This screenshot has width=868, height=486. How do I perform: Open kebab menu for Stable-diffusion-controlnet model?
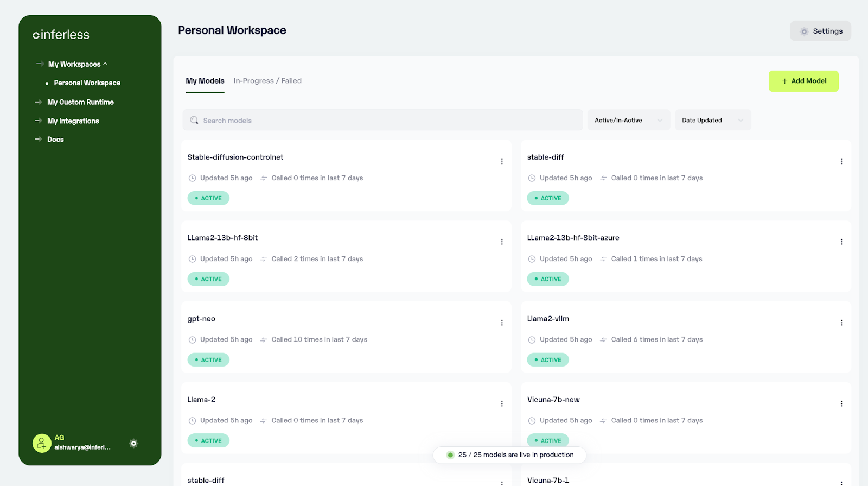click(502, 161)
